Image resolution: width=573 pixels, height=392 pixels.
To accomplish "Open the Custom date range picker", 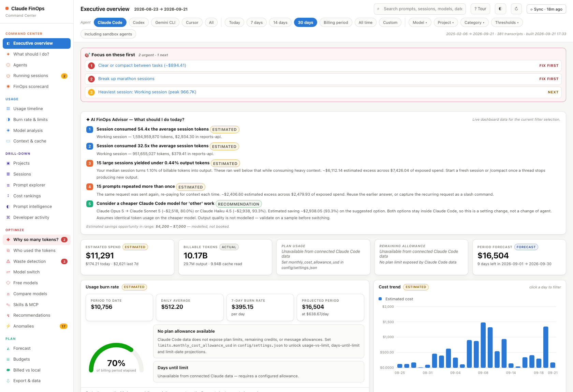I will (390, 22).
